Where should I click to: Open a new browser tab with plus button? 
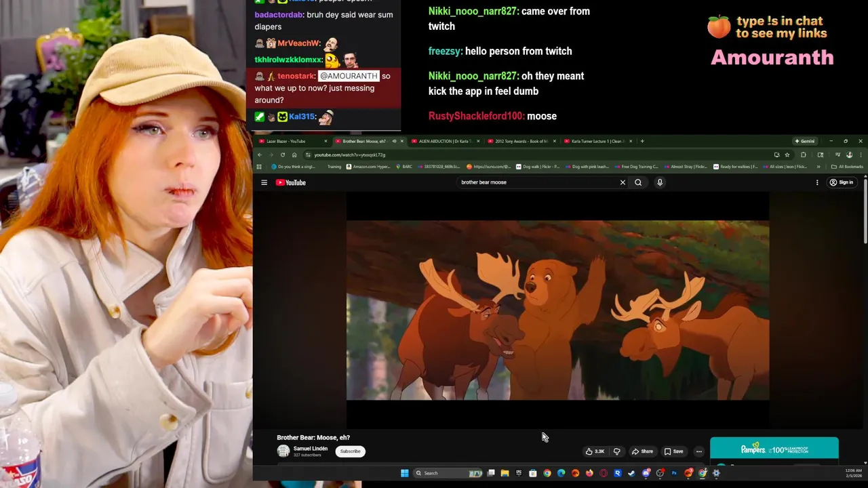pos(642,141)
